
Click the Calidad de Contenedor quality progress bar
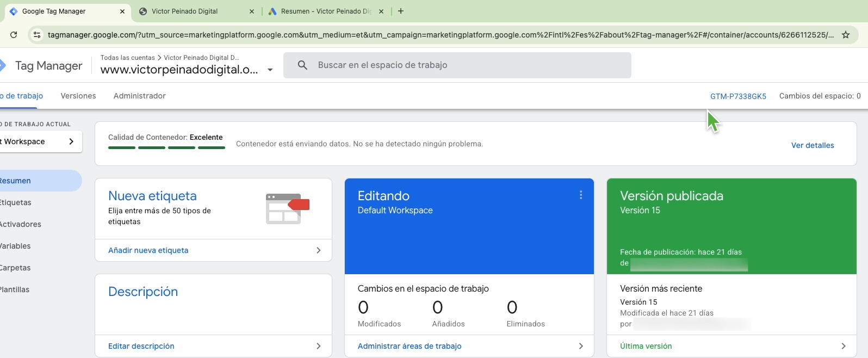(x=166, y=147)
